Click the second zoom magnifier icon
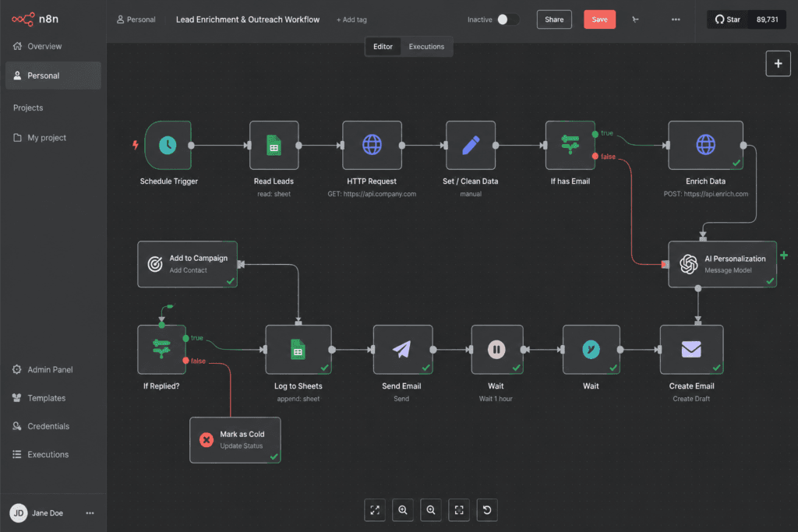This screenshot has width=798, height=532. pyautogui.click(x=431, y=510)
